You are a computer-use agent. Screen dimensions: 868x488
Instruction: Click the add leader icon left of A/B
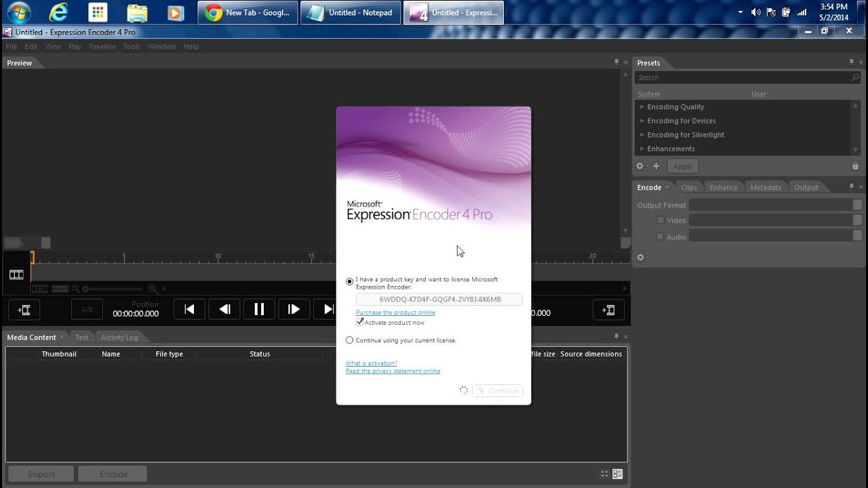[x=24, y=310]
